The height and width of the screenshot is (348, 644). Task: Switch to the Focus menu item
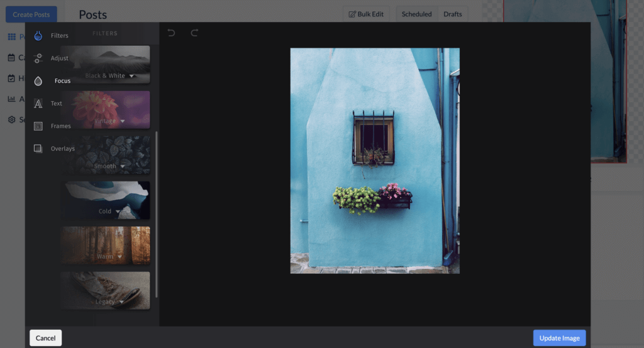coord(62,81)
